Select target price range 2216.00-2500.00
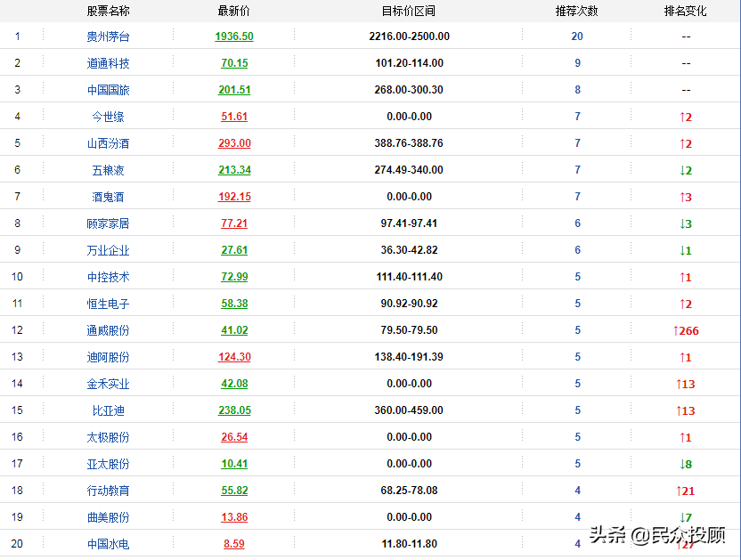The width and height of the screenshot is (741, 560). [x=410, y=37]
